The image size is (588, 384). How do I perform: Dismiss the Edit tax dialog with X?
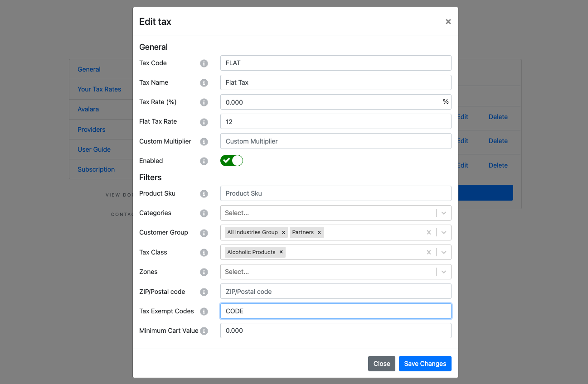448,22
